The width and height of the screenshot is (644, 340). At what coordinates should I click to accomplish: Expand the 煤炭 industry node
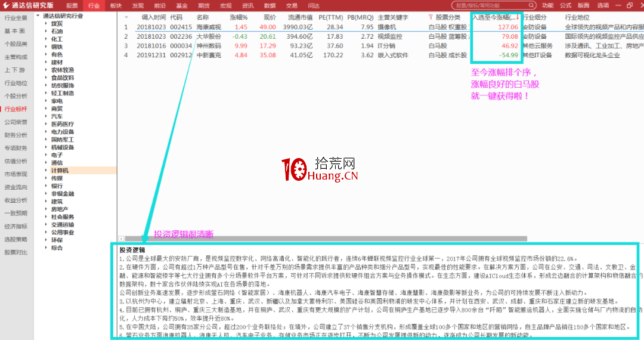click(x=46, y=23)
